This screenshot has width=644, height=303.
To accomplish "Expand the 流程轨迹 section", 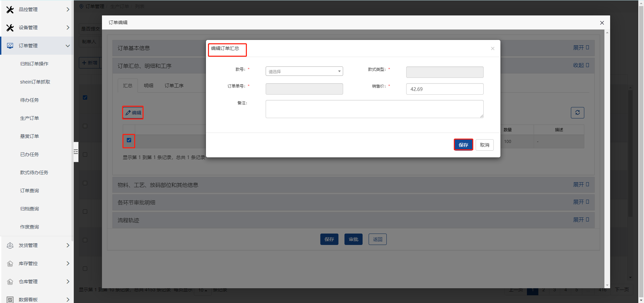I will 581,220.
